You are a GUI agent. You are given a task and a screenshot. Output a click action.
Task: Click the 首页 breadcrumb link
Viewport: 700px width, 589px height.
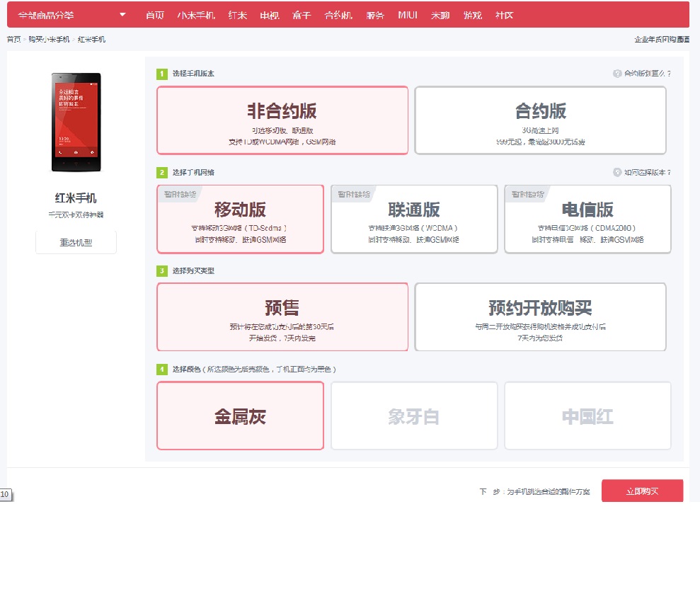pos(14,40)
